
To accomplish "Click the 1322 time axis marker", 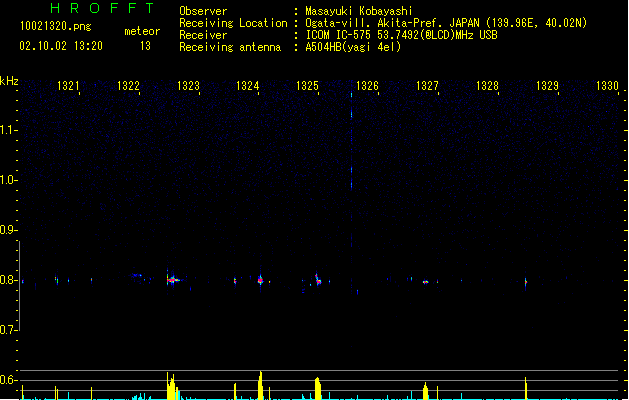I will pyautogui.click(x=128, y=86).
